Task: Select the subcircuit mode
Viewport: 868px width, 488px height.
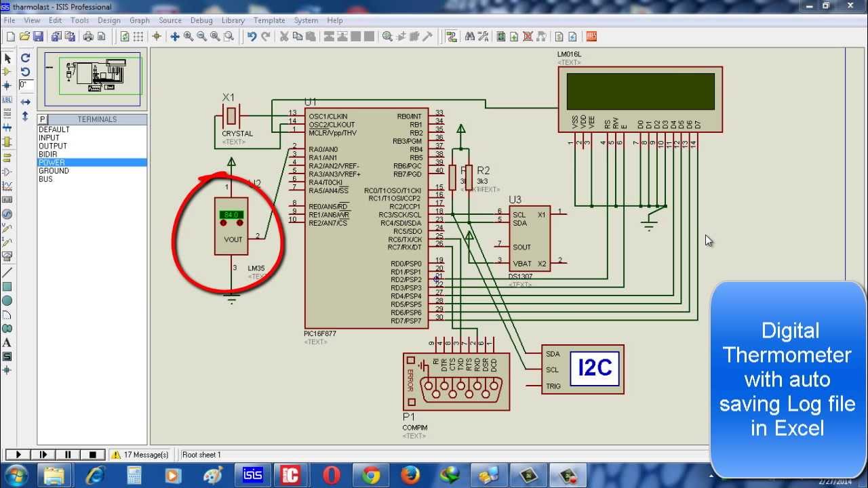Action: point(8,142)
